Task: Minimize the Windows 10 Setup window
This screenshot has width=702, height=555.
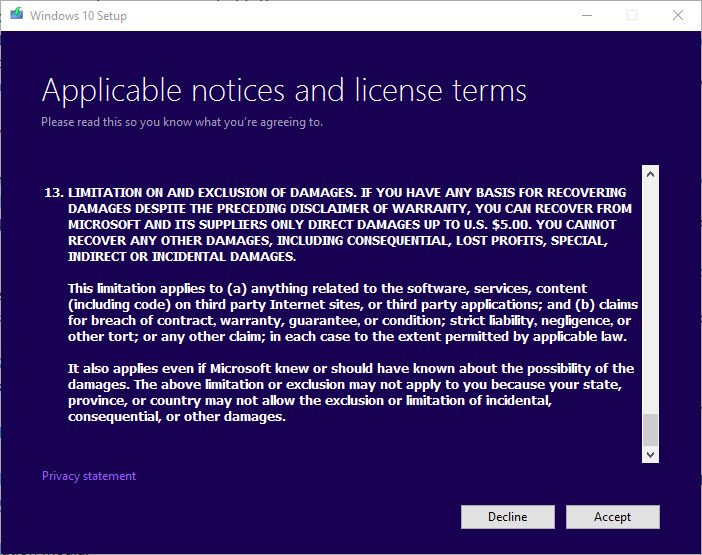Action: pos(585,15)
